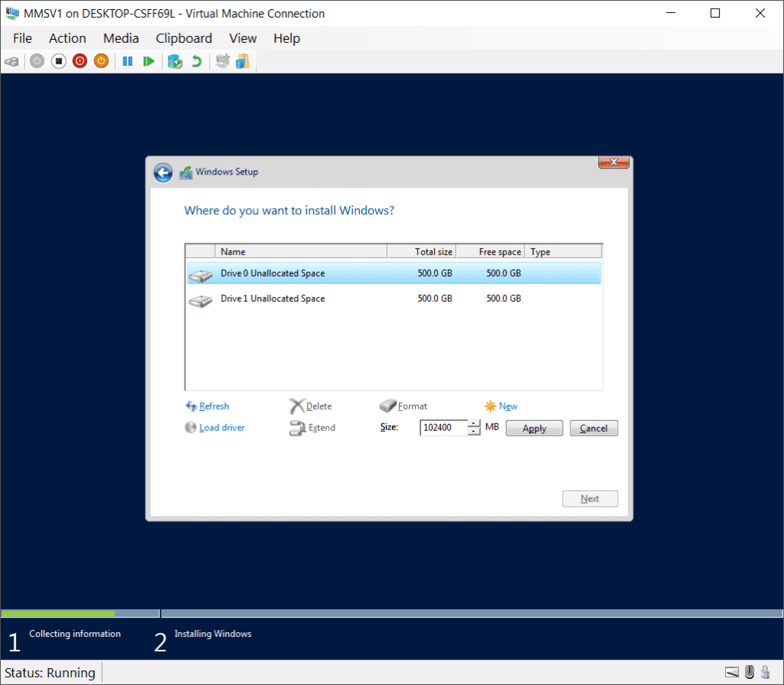Click the Type column header
Screen dimensions: 784x685
563,252
